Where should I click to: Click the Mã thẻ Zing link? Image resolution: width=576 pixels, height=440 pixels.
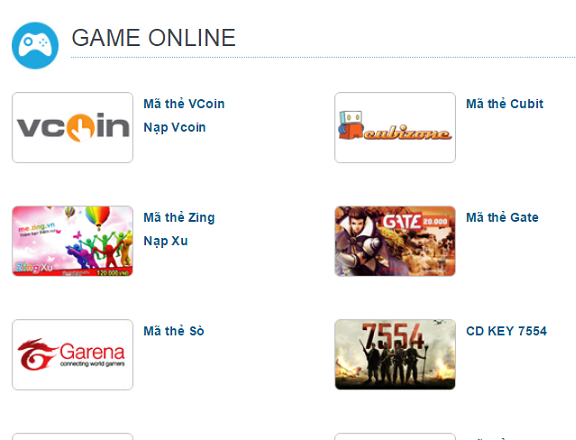pos(179,217)
